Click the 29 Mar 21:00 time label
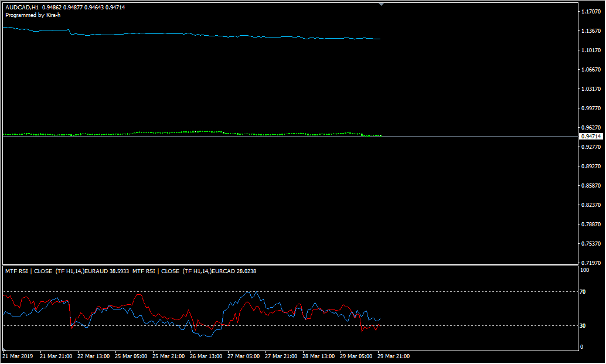Viewport: 606px width, 364px height. point(393,356)
